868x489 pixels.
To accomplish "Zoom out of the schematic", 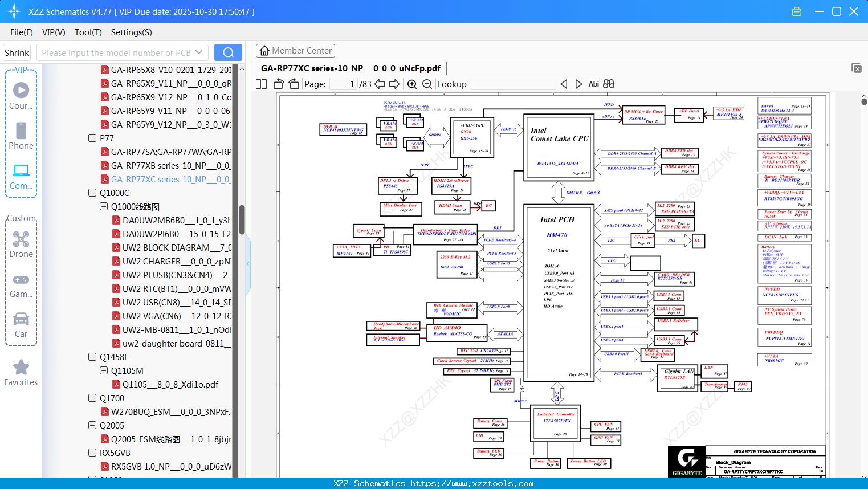I will click(427, 84).
